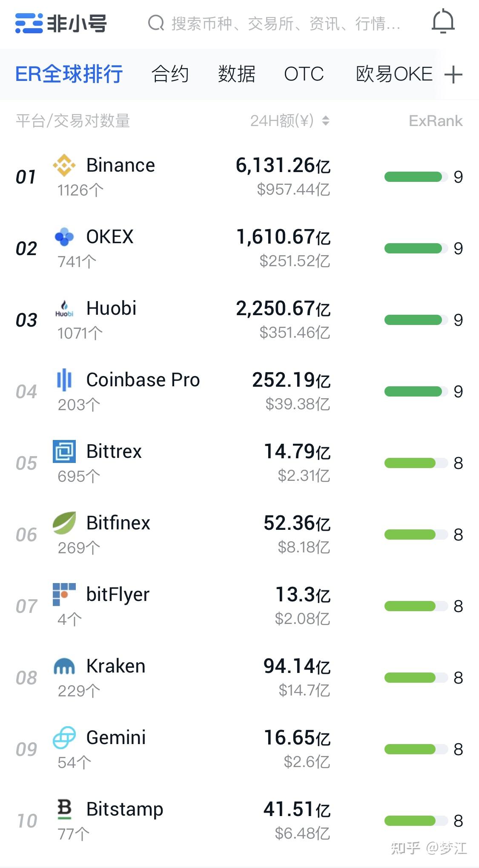Open the OTC tab

point(304,74)
